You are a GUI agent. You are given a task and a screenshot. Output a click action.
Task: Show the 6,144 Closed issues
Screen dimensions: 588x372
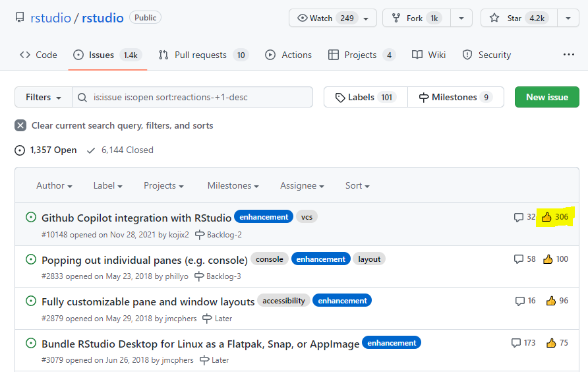pyautogui.click(x=120, y=150)
